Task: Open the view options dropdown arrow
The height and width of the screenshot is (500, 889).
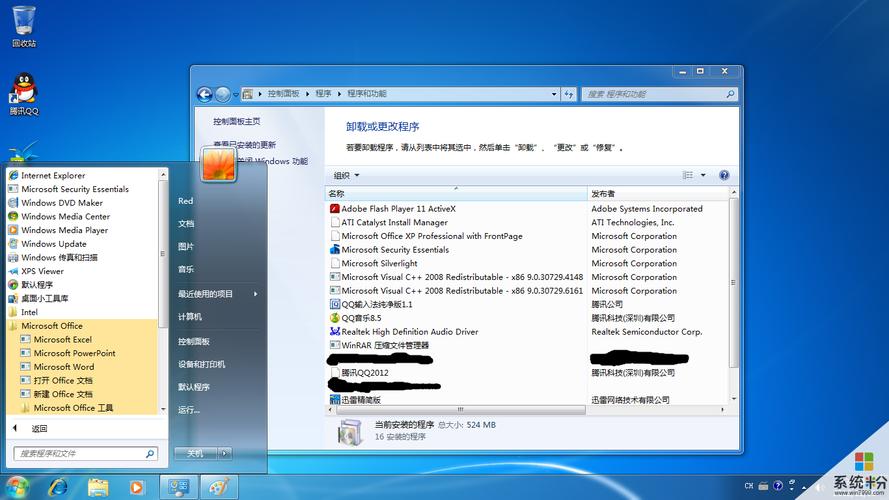Action: coord(703,175)
